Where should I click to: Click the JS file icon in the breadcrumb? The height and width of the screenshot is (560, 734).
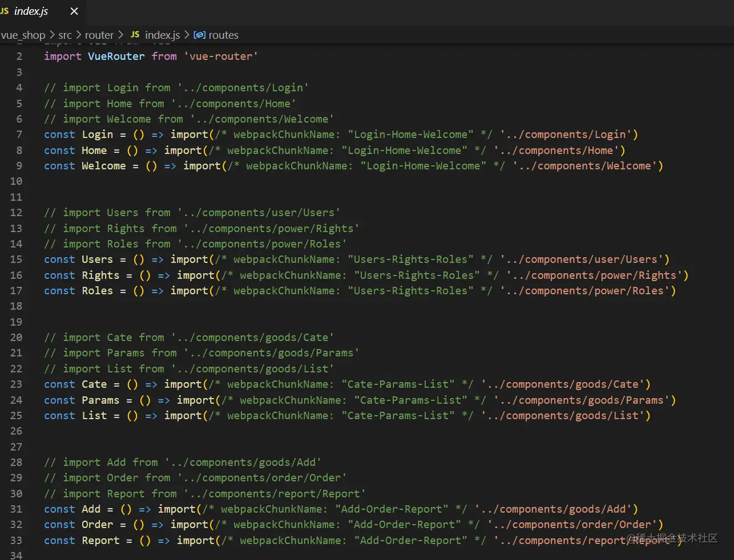[x=135, y=35]
